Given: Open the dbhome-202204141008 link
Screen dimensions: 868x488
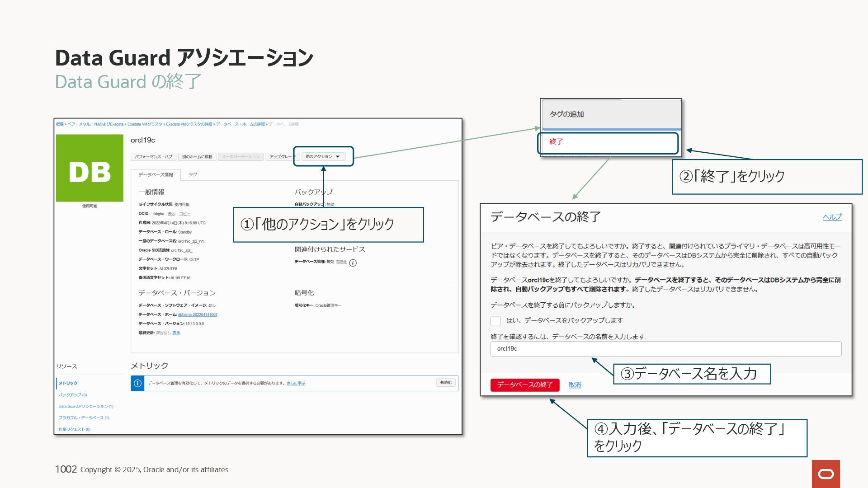Looking at the screenshot, I should (x=198, y=314).
